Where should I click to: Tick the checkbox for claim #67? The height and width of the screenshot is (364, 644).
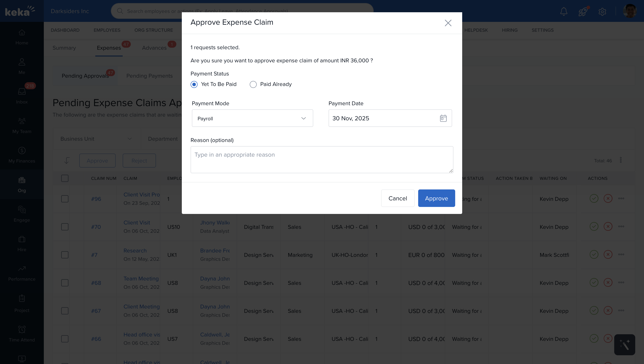point(65,311)
